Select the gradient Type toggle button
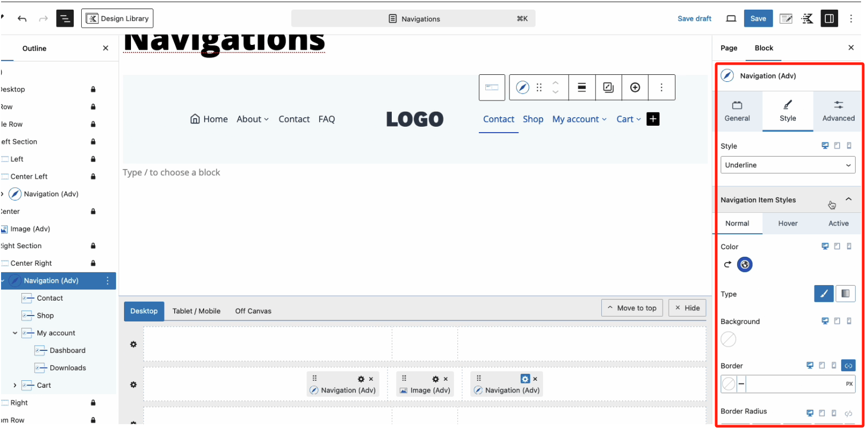This screenshot has width=868, height=430. [845, 294]
